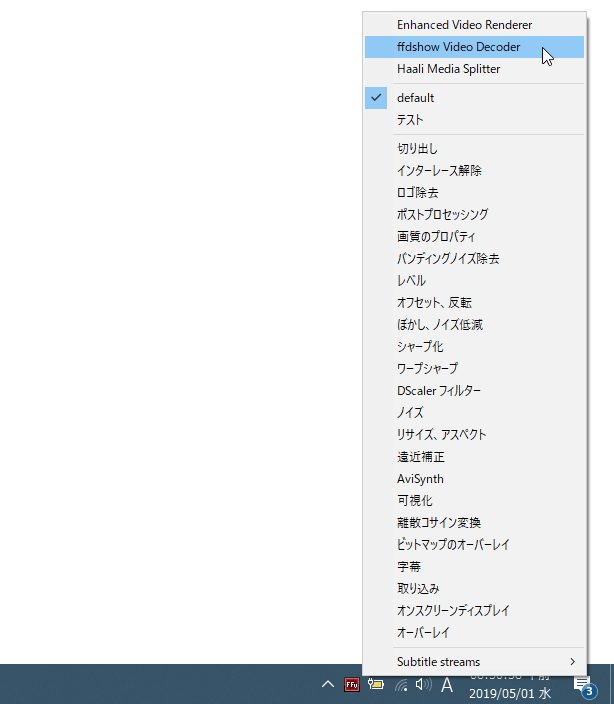
Task: Open the battery power tray icon
Action: point(376,684)
